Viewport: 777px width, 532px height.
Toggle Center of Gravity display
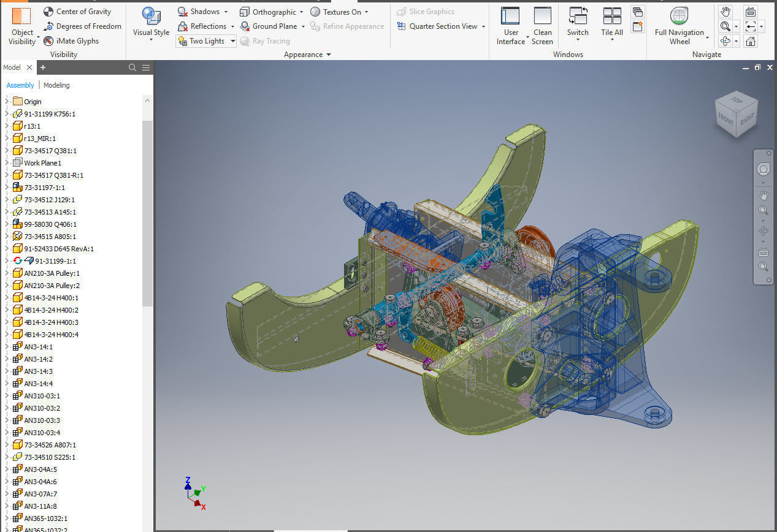pyautogui.click(x=77, y=12)
